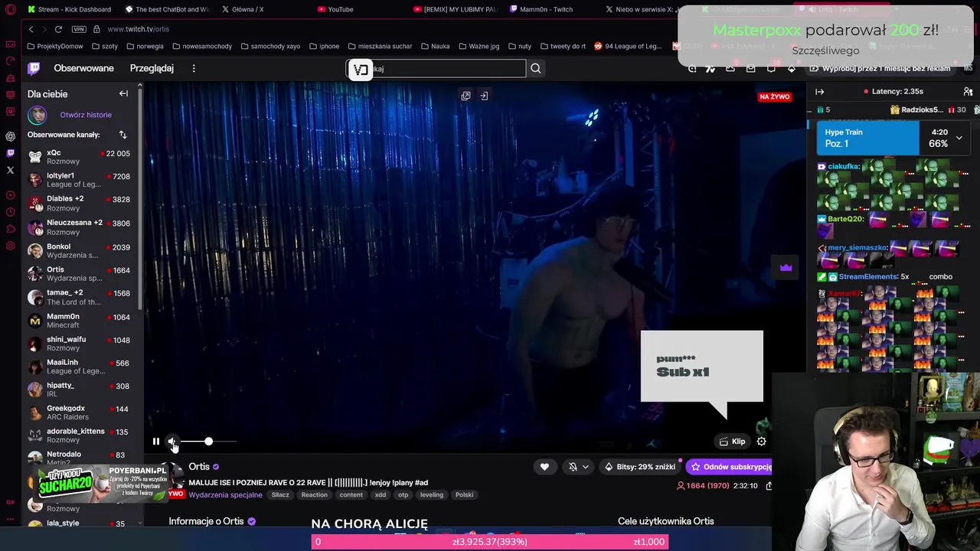Screen dimensions: 980x551
Task: Focus the Twitch search field
Action: [436, 69]
